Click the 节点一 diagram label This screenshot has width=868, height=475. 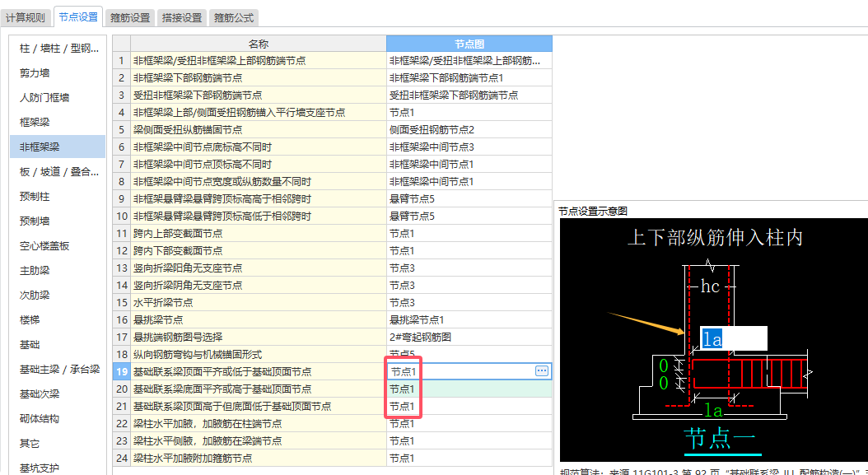721,440
